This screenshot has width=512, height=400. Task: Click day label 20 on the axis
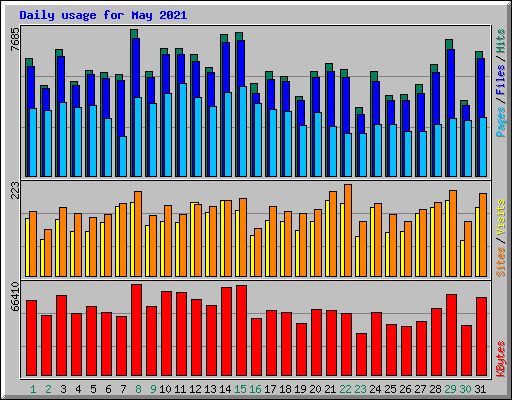(315, 389)
